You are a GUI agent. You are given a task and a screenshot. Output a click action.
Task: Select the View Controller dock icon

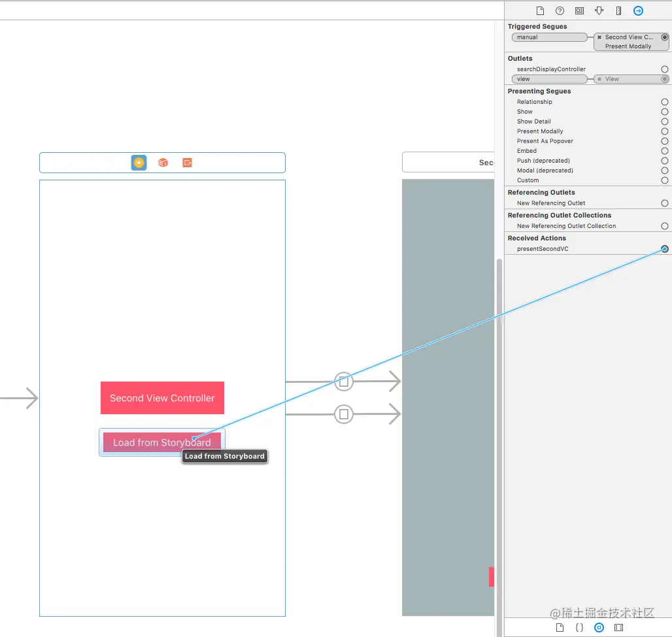click(139, 163)
